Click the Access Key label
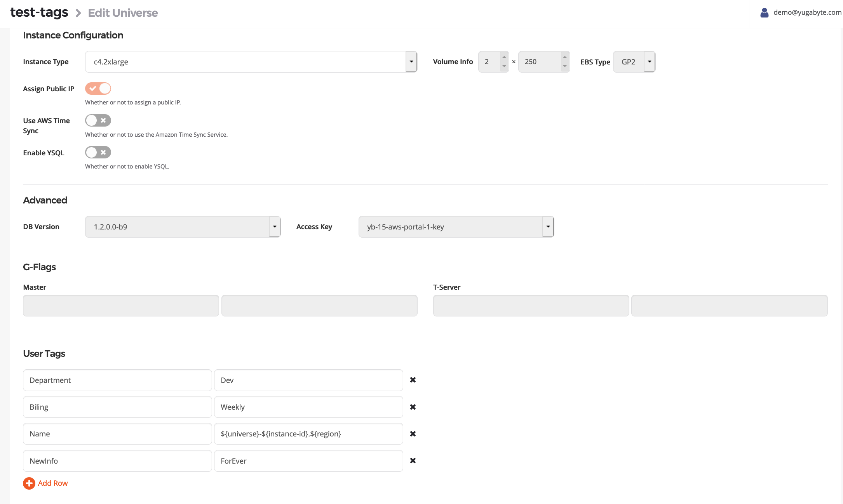Screen dimensions: 843x504 [x=314, y=227]
